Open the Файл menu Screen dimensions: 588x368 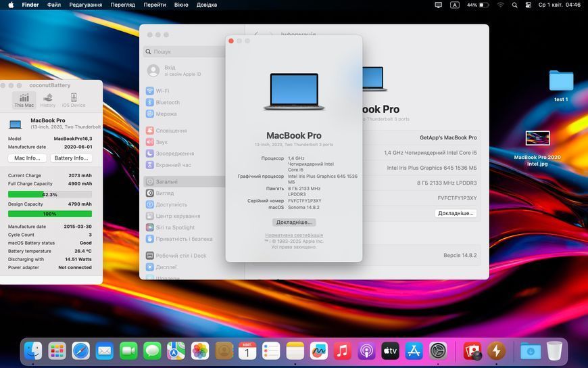click(54, 5)
